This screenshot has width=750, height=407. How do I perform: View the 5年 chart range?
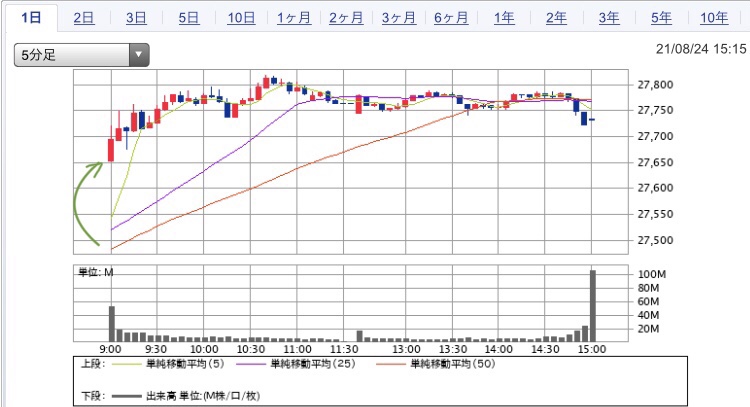662,18
